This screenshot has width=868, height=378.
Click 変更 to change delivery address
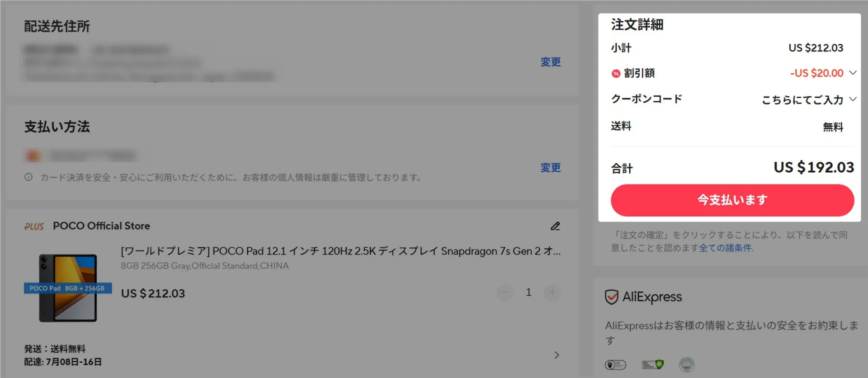tap(551, 62)
